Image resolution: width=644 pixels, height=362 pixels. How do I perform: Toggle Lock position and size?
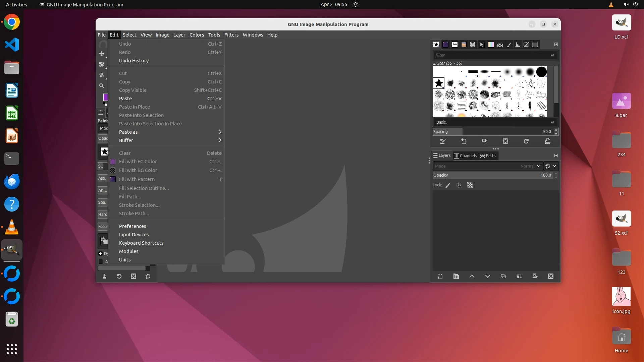coord(459,185)
